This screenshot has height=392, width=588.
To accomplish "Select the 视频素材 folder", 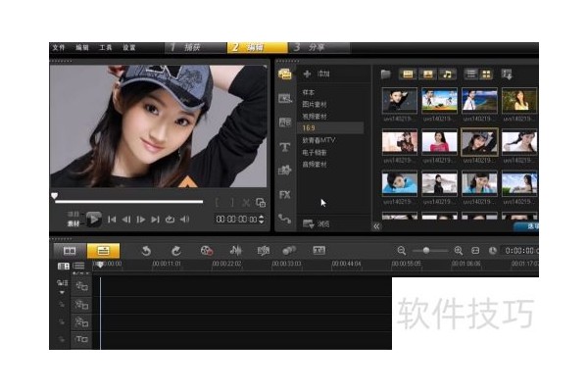I will coord(315,117).
